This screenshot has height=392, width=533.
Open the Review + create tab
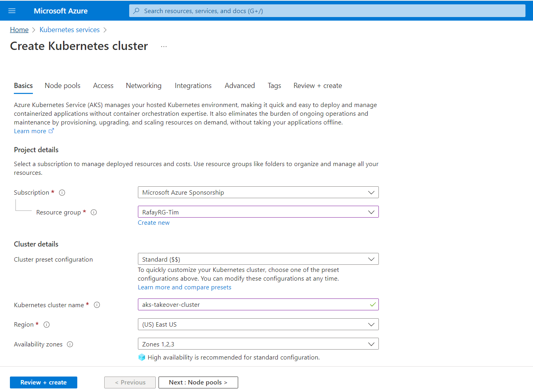[x=318, y=86]
